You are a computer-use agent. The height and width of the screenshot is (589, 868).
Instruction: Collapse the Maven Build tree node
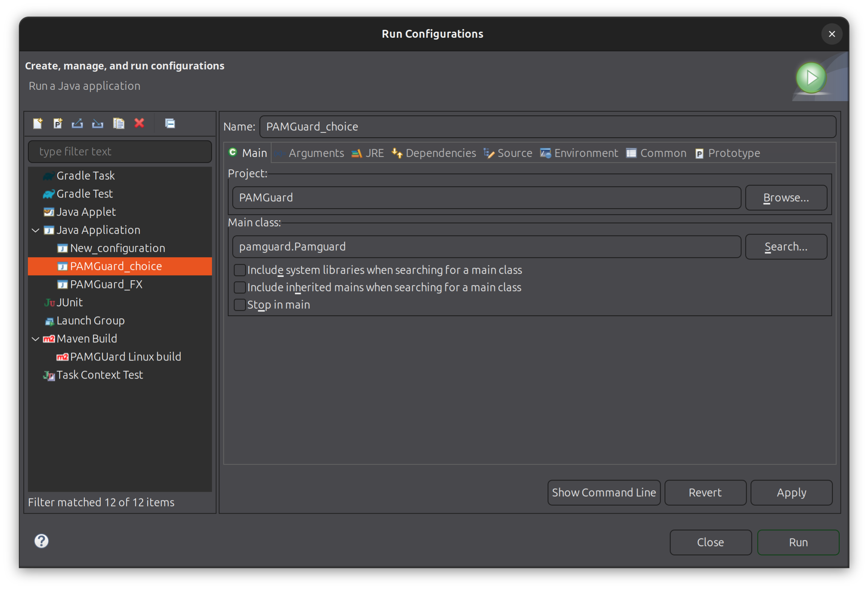35,339
